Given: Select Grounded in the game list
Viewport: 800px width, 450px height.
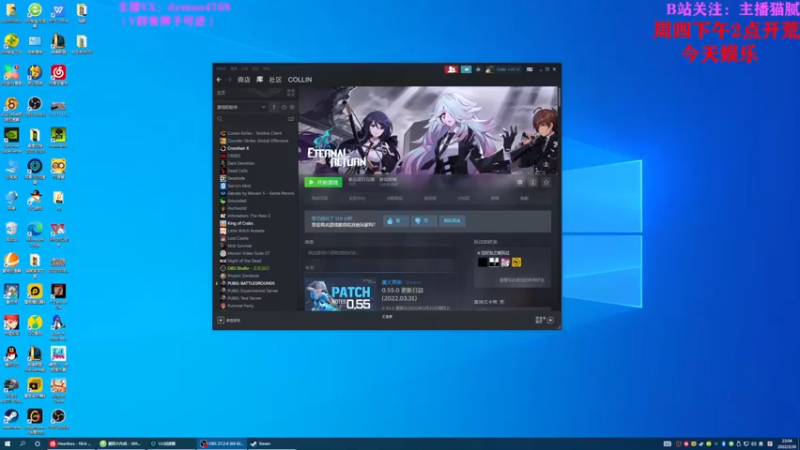Looking at the screenshot, I should 236,201.
